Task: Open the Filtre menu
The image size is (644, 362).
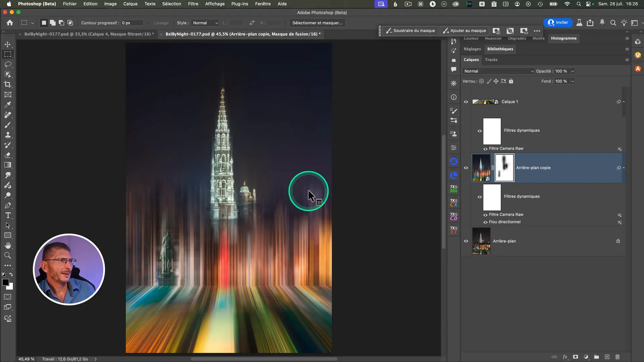Action: point(193,4)
